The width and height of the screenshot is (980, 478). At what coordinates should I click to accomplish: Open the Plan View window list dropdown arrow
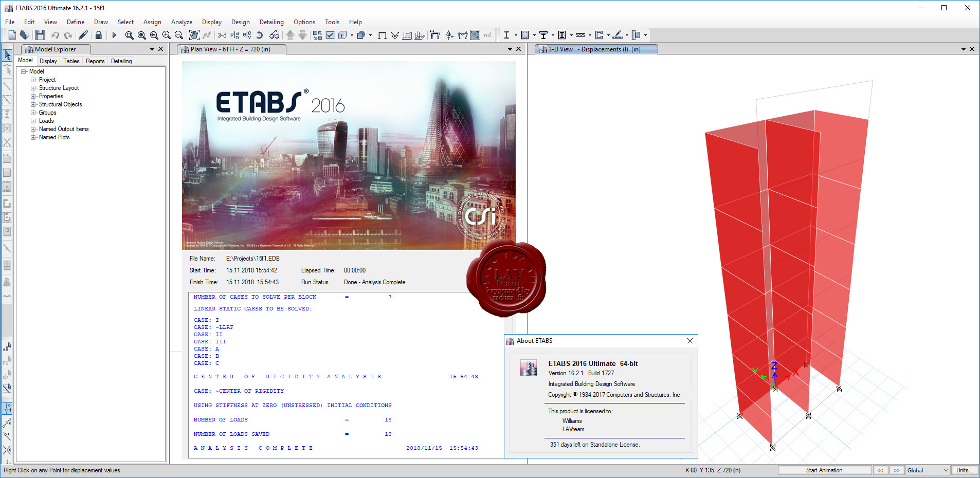click(510, 49)
